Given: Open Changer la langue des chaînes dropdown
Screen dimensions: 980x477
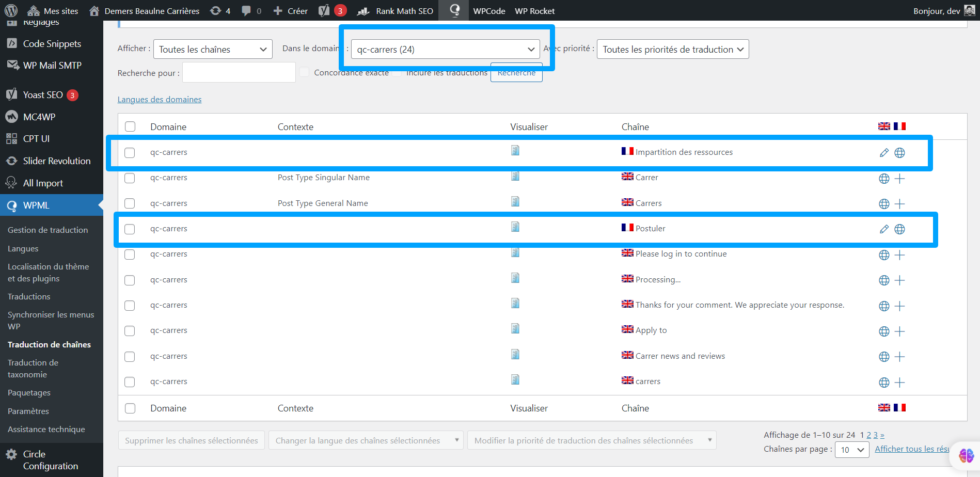Looking at the screenshot, I should point(366,440).
